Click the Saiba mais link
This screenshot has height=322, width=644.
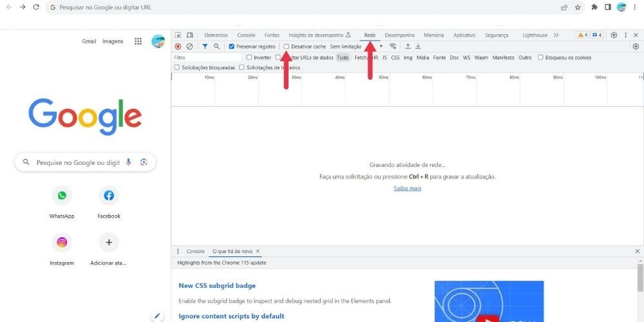tap(408, 188)
